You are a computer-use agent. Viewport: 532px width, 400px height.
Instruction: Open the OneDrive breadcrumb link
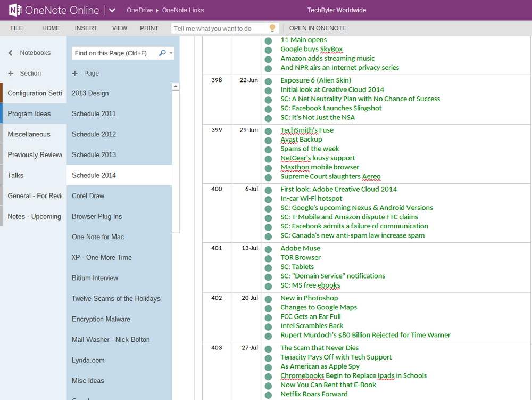139,10
